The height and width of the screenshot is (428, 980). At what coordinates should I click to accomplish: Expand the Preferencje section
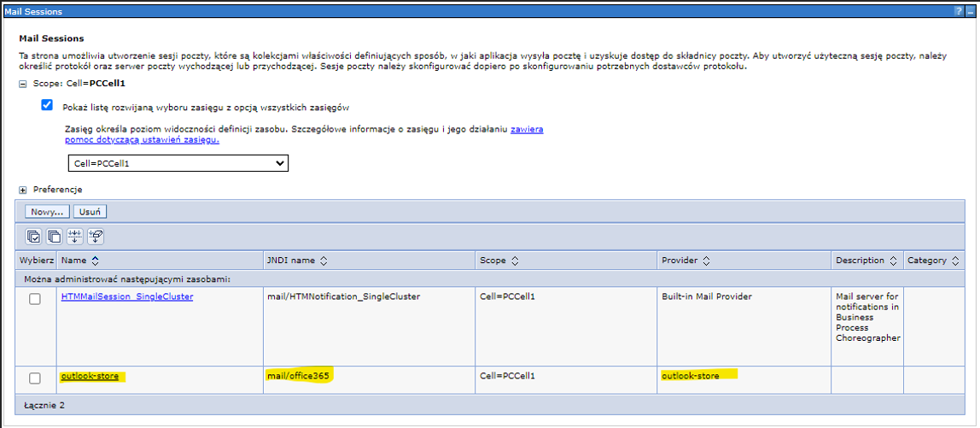coord(23,190)
